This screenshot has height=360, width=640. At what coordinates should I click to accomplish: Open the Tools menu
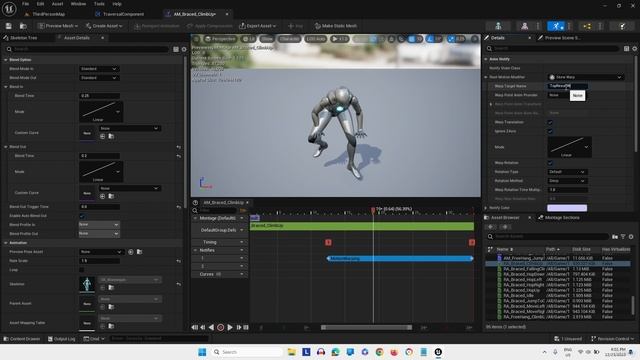[x=99, y=4]
